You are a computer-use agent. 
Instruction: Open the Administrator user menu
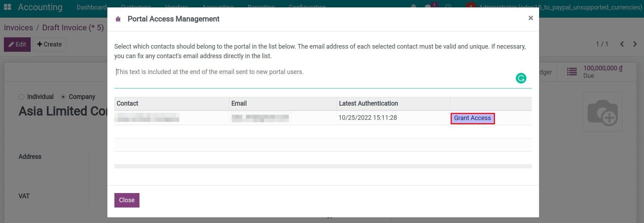point(470,7)
